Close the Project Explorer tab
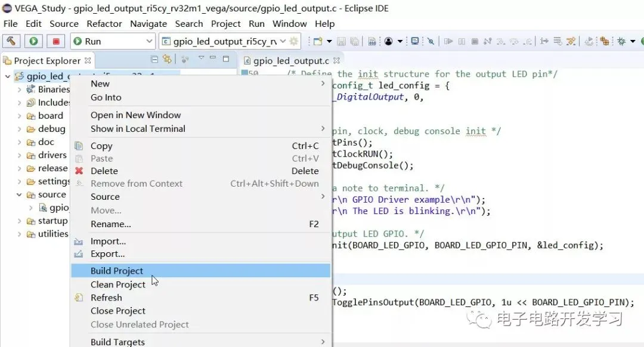Viewport: 644px width, 347px height. click(88, 60)
